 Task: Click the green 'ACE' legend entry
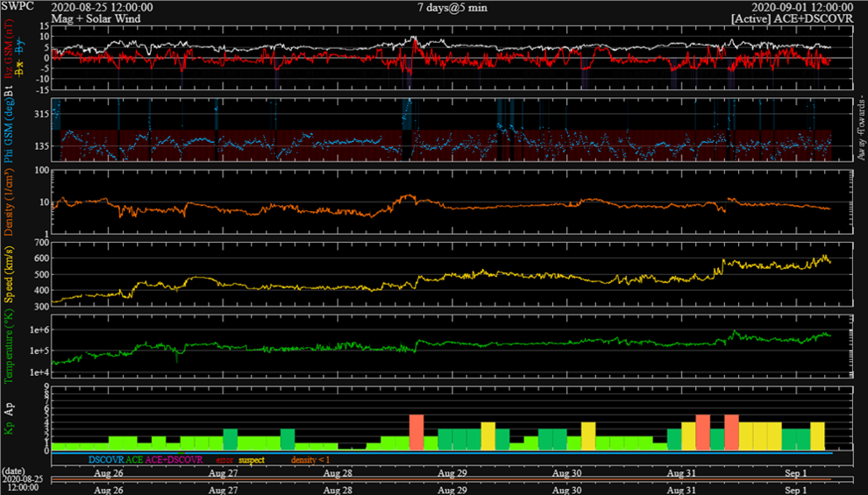[x=134, y=460]
